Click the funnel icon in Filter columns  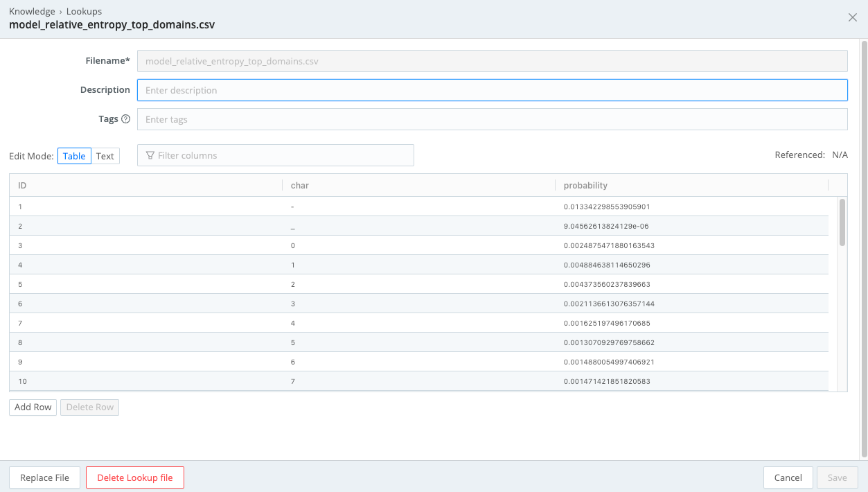(150, 155)
